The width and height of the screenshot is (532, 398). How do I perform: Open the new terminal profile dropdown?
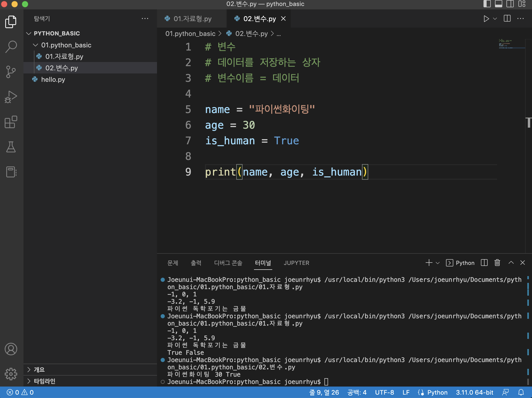[x=438, y=263]
